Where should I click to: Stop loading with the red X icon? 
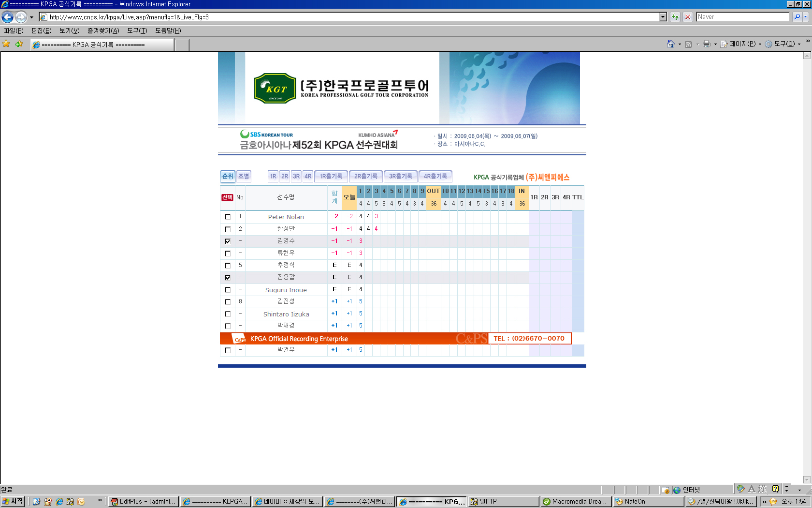(x=688, y=17)
